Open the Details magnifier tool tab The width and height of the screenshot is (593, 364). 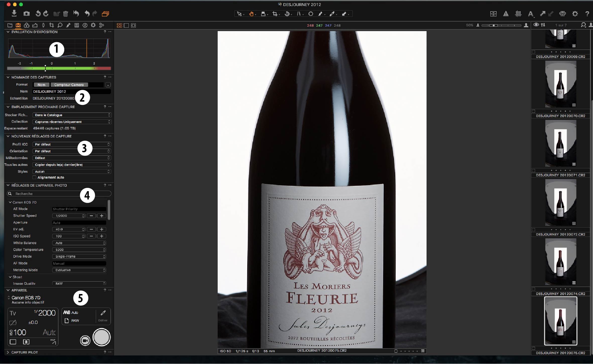60,25
